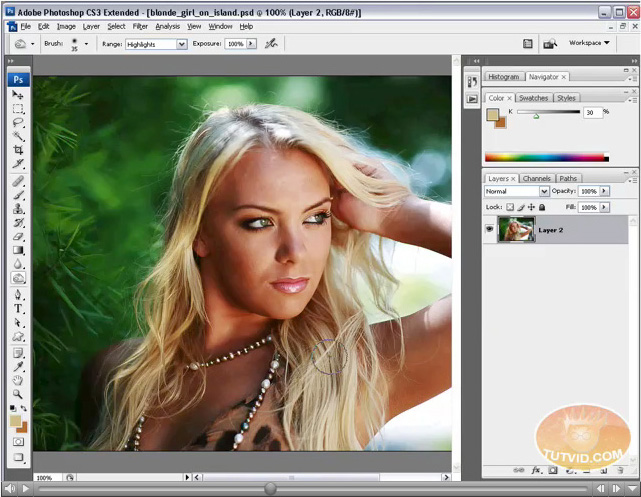The width and height of the screenshot is (641, 497).
Task: Select the Custom Shape tool
Action: click(x=18, y=336)
